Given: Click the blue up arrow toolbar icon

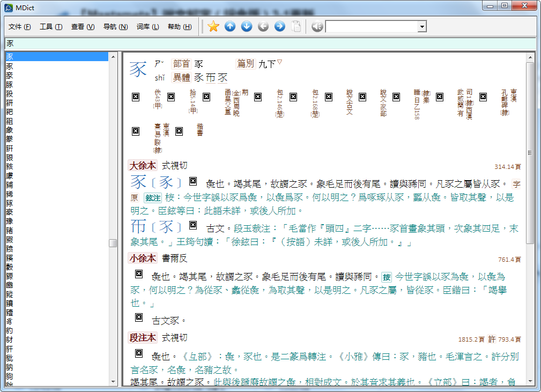Looking at the screenshot, I should pos(230,26).
